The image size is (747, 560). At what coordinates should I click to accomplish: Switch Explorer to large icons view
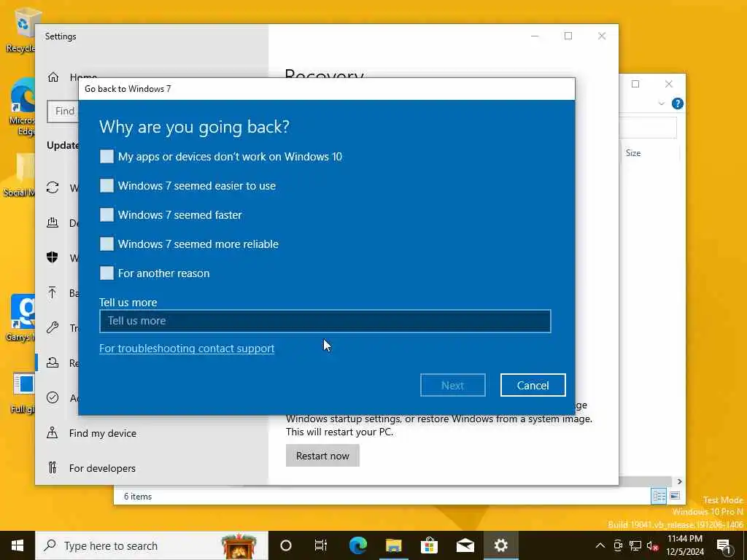pyautogui.click(x=675, y=496)
